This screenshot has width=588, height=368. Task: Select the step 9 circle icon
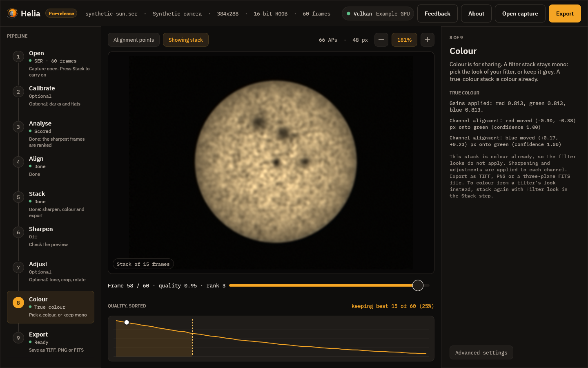(x=18, y=338)
